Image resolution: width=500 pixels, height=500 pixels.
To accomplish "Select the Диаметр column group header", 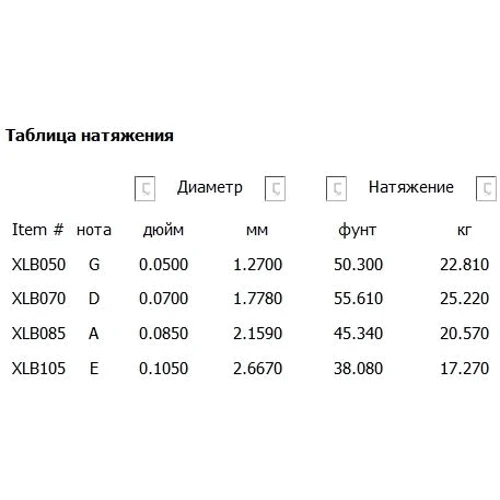I will tap(210, 187).
